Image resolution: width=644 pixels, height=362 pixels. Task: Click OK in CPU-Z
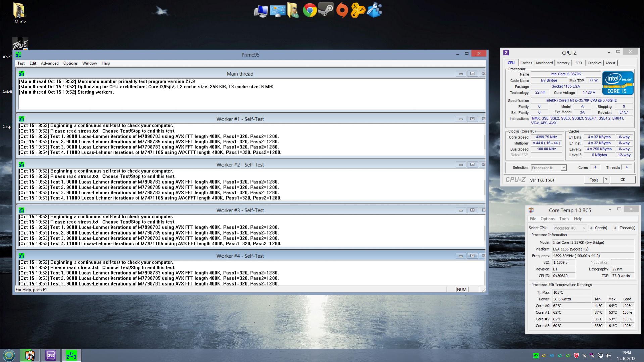click(623, 180)
